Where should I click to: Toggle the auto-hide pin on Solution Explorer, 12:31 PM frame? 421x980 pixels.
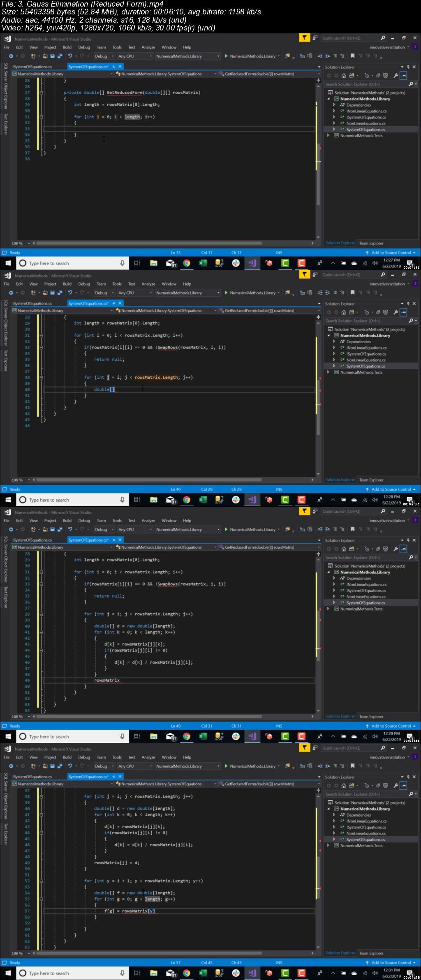pyautogui.click(x=408, y=777)
